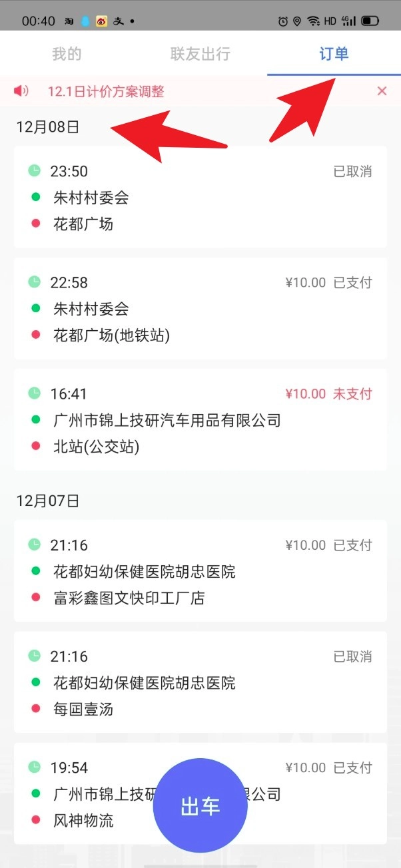Viewport: 401px width, 868px height.
Task: Tap the clock icon beside 23:50
Action: click(35, 171)
